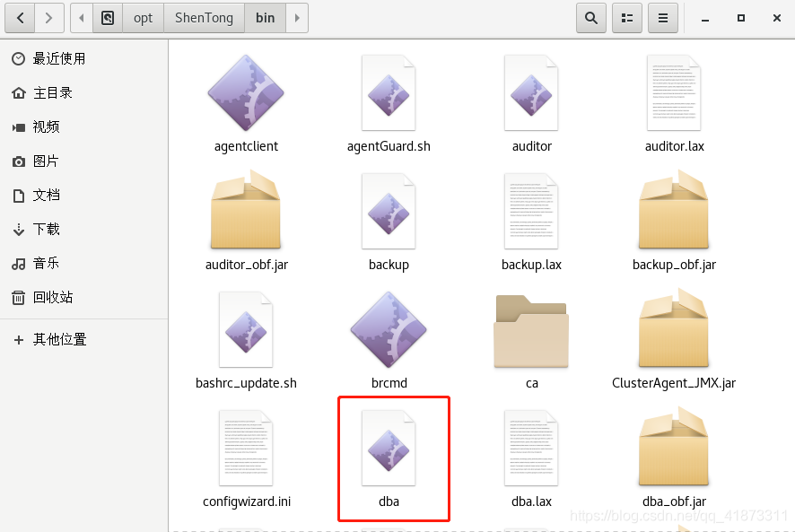Viewport: 795px width, 532px height.
Task: Click the root disk path button
Action: pyautogui.click(x=108, y=18)
